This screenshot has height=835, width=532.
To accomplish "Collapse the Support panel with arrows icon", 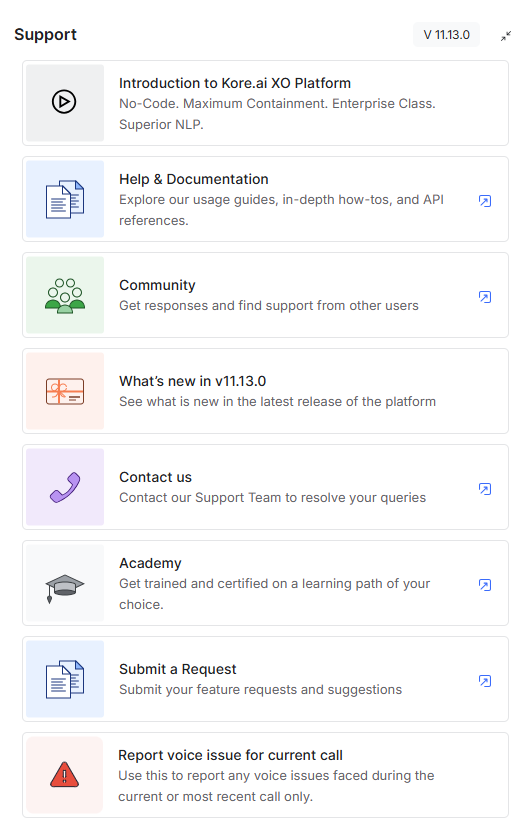I will [506, 36].
